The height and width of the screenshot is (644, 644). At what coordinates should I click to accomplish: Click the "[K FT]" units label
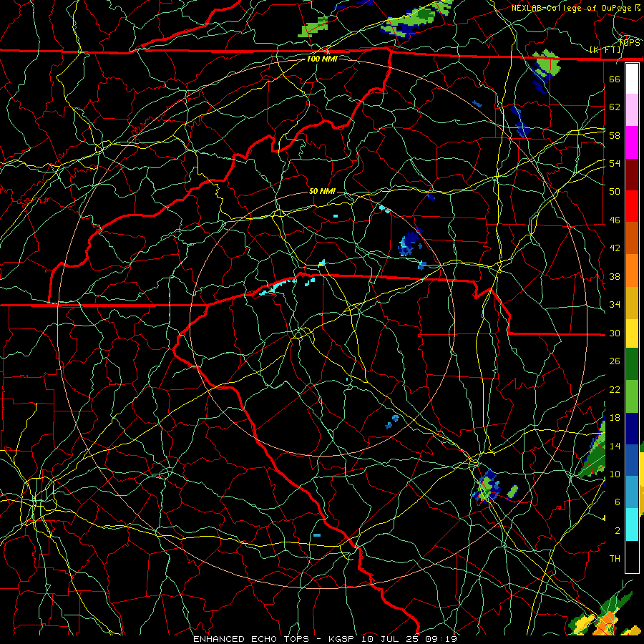[606, 50]
